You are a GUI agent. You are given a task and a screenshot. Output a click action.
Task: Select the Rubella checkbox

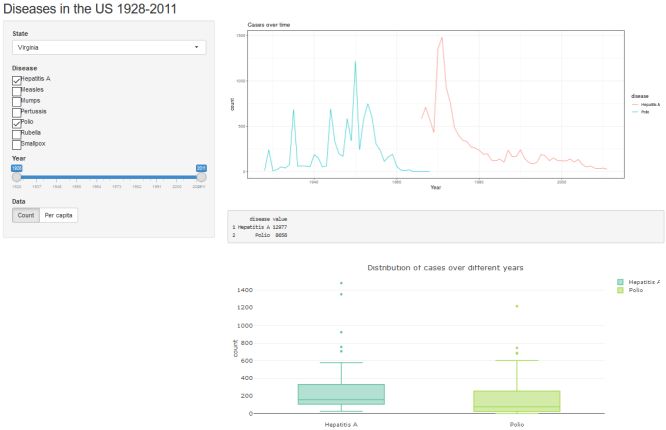click(17, 134)
